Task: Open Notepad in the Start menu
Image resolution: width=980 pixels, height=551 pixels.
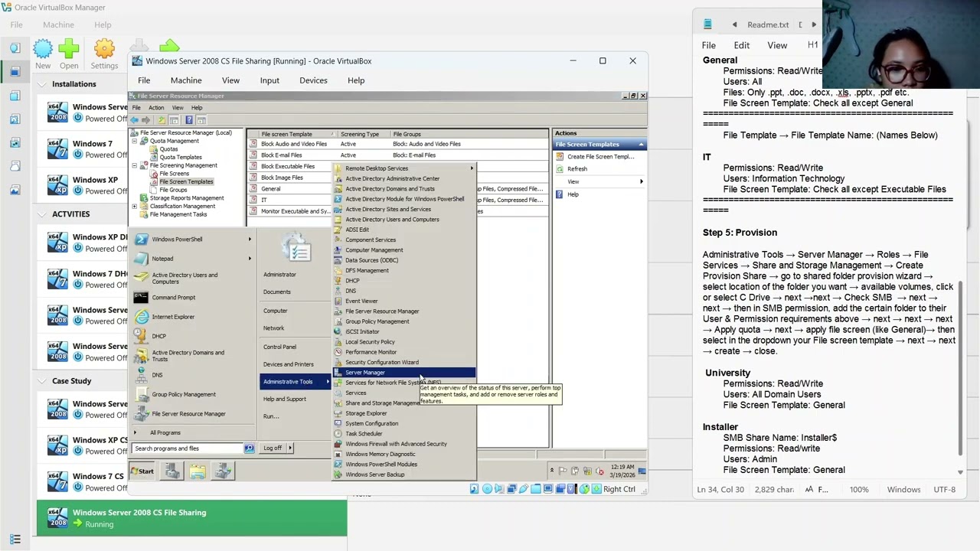Action: pos(194,259)
